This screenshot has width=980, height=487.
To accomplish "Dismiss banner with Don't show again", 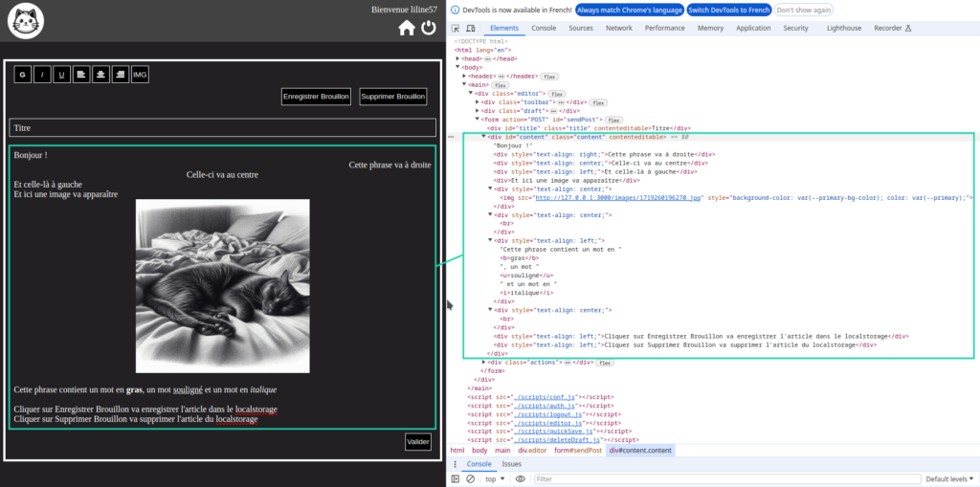I will (x=804, y=10).
